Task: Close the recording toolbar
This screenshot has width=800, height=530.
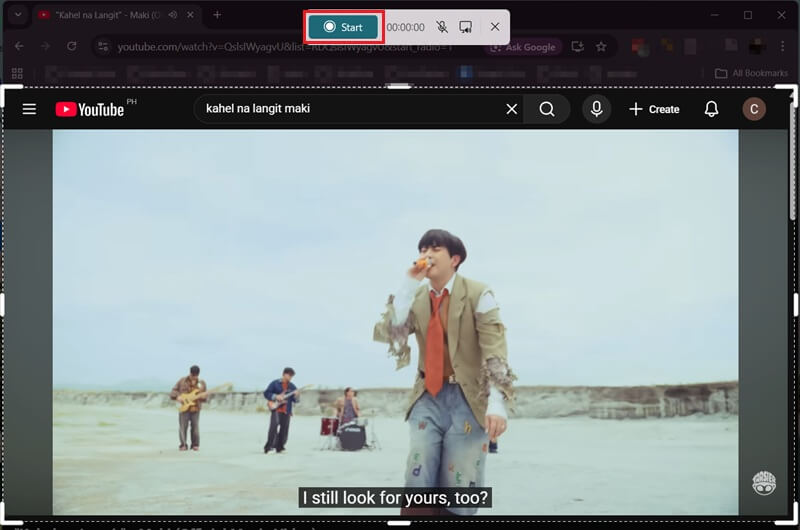Action: 495,27
